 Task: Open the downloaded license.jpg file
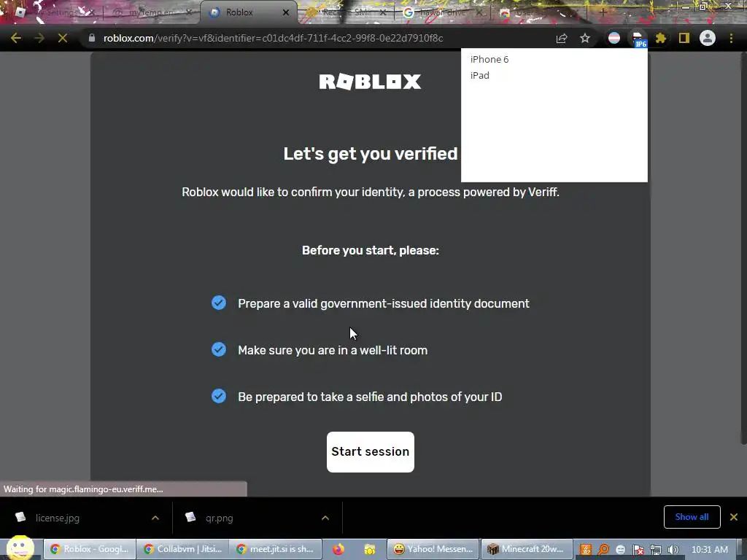pyautogui.click(x=57, y=518)
